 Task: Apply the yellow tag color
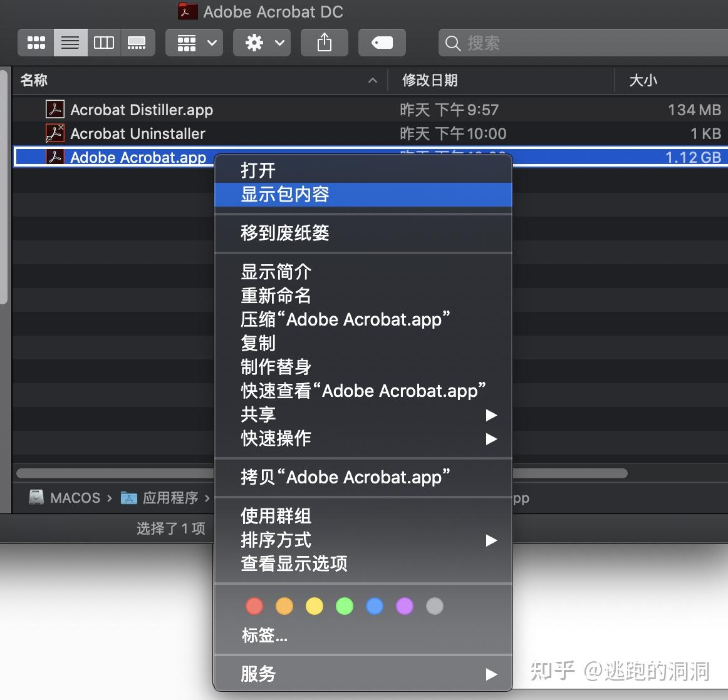(x=315, y=606)
